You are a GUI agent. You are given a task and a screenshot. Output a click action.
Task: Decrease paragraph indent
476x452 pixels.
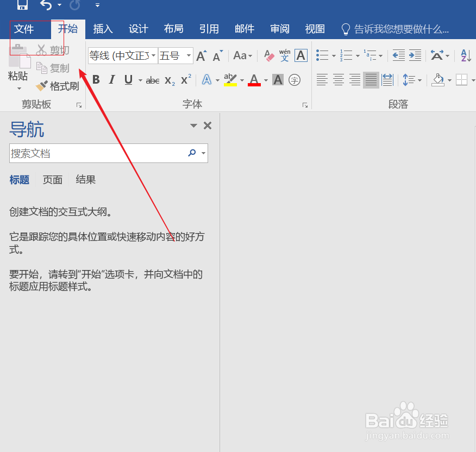(399, 55)
